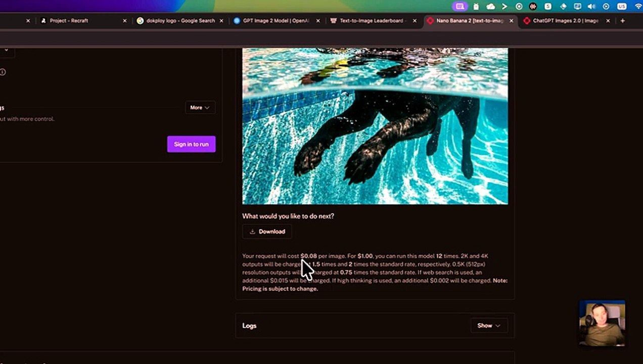Click the webcam overlay of the presenter

point(602,324)
